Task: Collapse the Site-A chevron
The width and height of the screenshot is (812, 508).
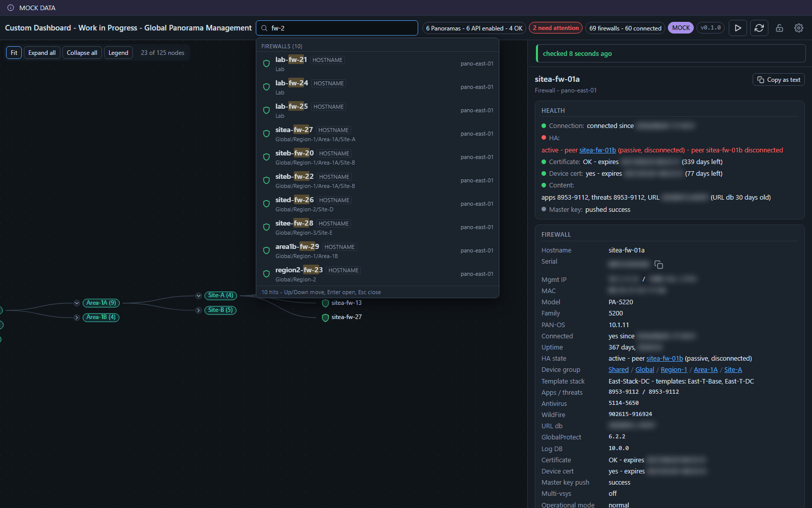Action: tap(198, 296)
